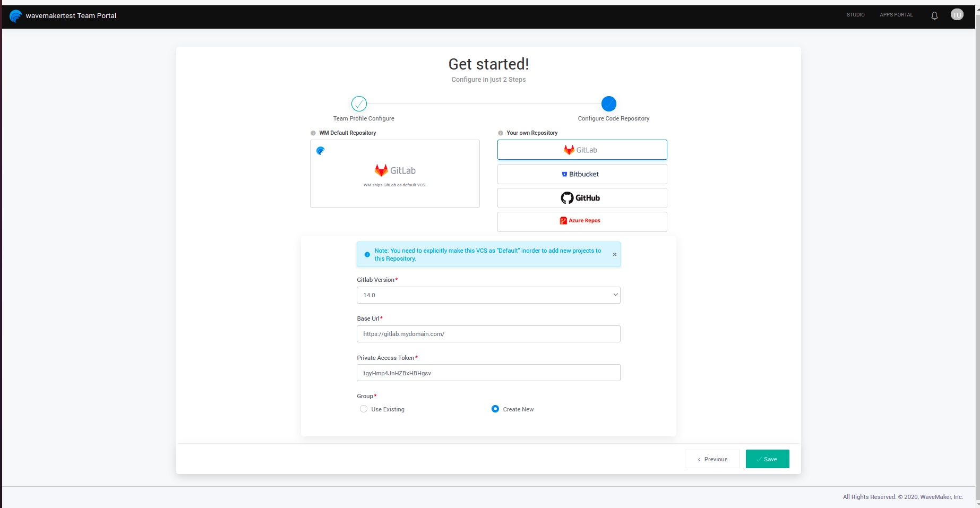This screenshot has width=980, height=508.
Task: Click the WaveMaker logo in the header
Action: (15, 16)
